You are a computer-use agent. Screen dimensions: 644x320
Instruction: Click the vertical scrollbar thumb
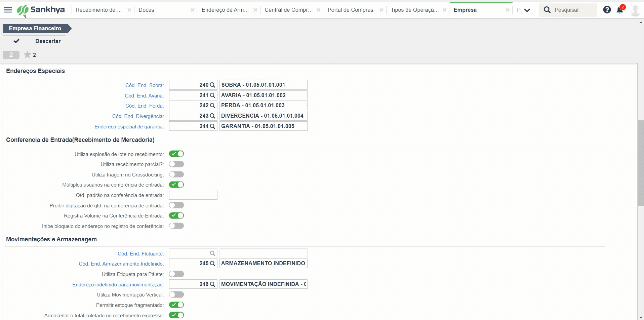click(641, 163)
